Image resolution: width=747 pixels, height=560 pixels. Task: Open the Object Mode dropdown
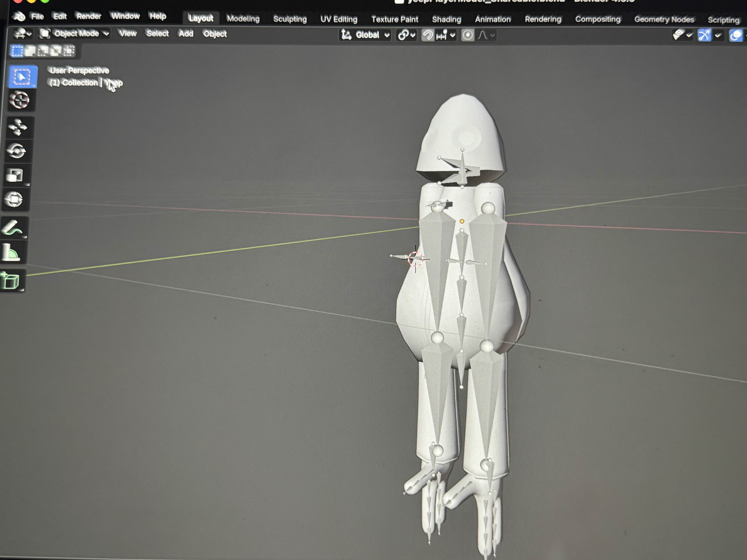point(74,33)
